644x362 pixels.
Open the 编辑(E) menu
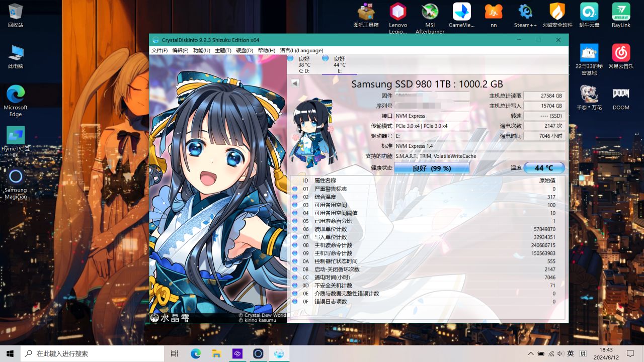tap(180, 50)
